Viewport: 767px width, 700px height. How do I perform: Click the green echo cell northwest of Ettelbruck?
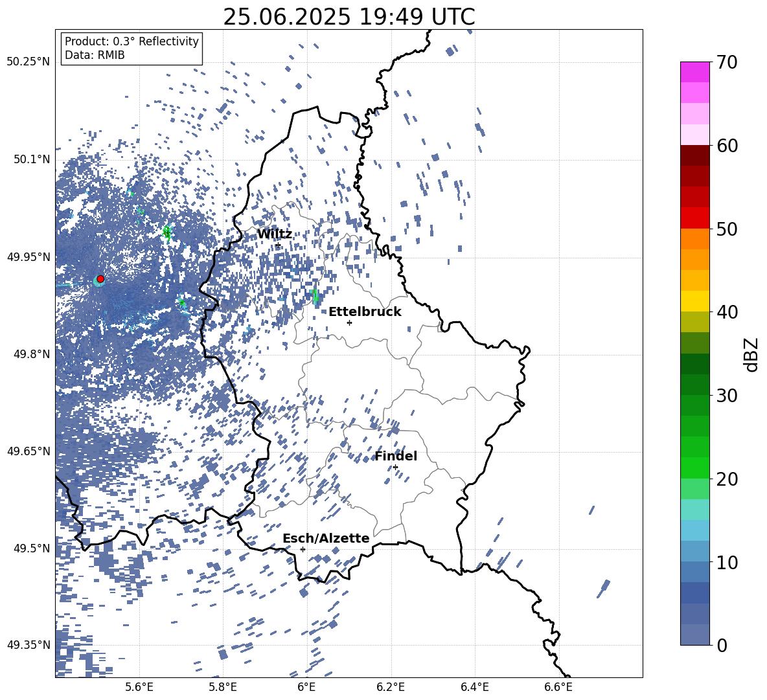pyautogui.click(x=315, y=295)
